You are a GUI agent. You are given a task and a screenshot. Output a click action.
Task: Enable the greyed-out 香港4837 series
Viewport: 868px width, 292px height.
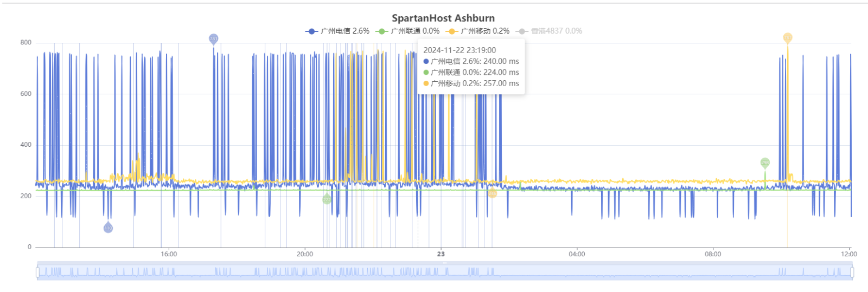(550, 31)
